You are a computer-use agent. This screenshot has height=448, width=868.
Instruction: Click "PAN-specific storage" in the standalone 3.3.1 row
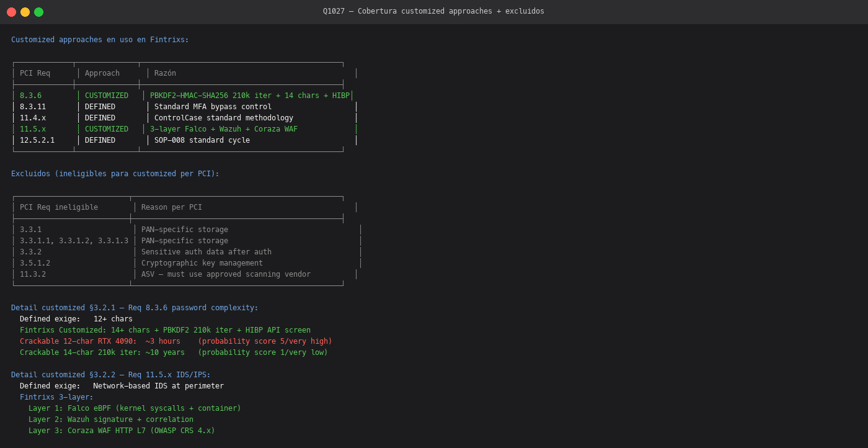(x=185, y=230)
